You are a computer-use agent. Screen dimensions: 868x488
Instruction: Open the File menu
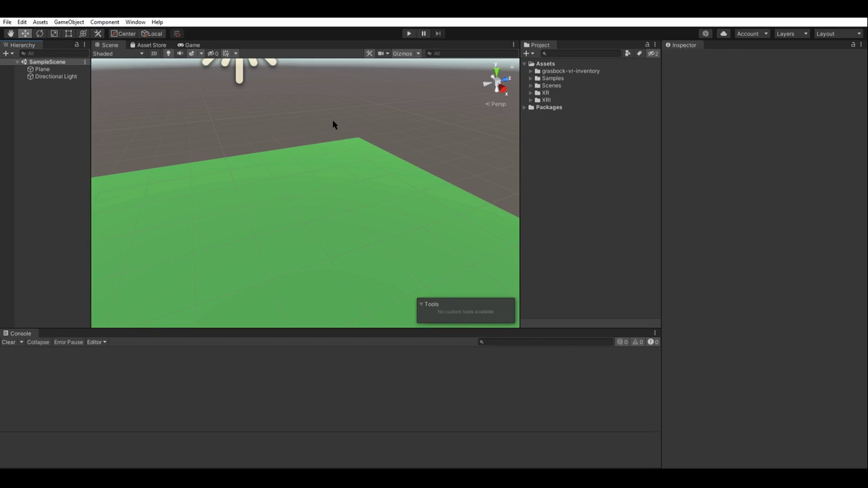point(7,22)
